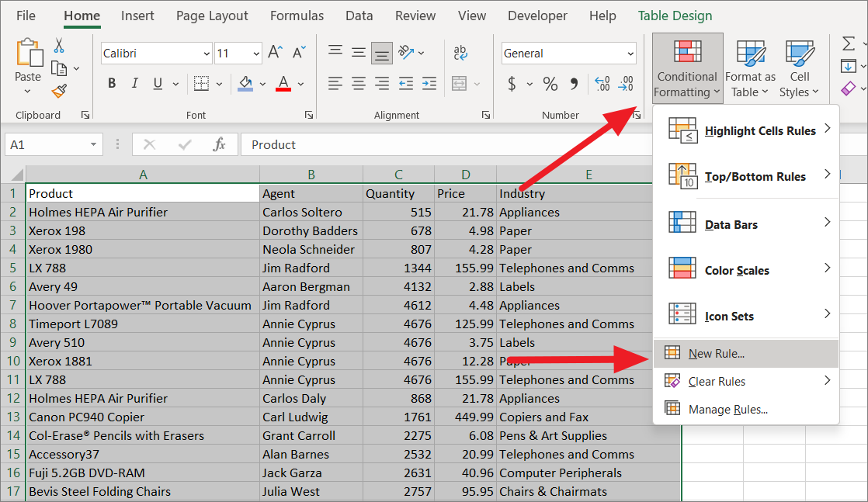Click the Center align icon
Screen dimensions: 868x502
click(x=359, y=83)
